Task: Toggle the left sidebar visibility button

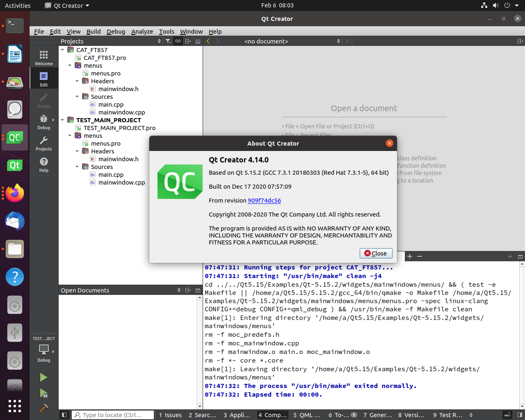Action: click(x=64, y=415)
